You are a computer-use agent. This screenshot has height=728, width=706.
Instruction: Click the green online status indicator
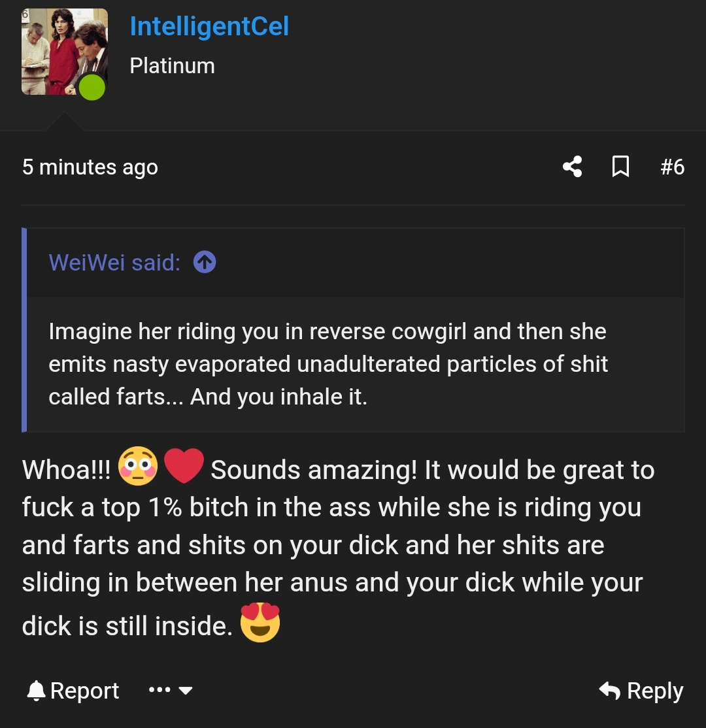pyautogui.click(x=92, y=87)
